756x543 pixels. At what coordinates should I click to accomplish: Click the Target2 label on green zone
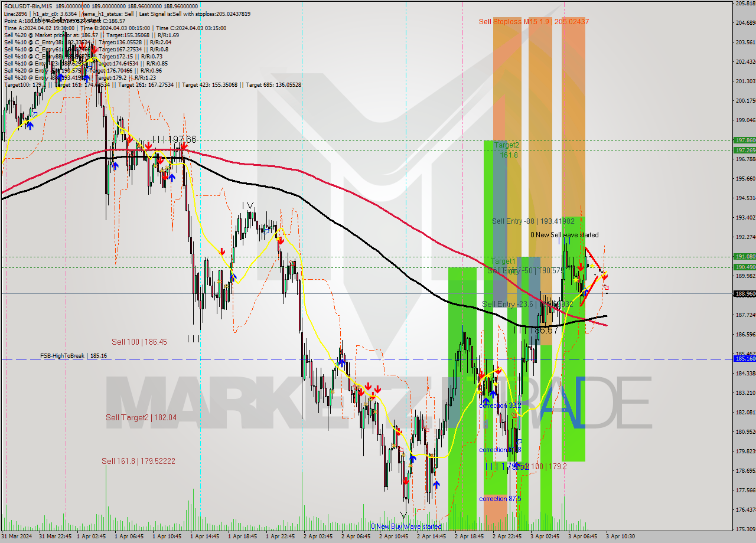pos(507,145)
